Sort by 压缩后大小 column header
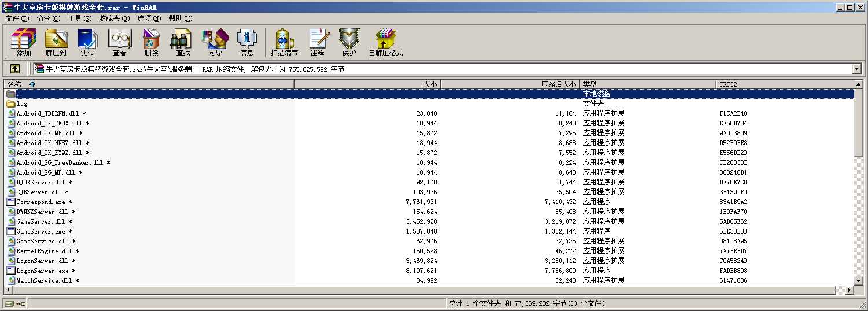 click(x=510, y=84)
